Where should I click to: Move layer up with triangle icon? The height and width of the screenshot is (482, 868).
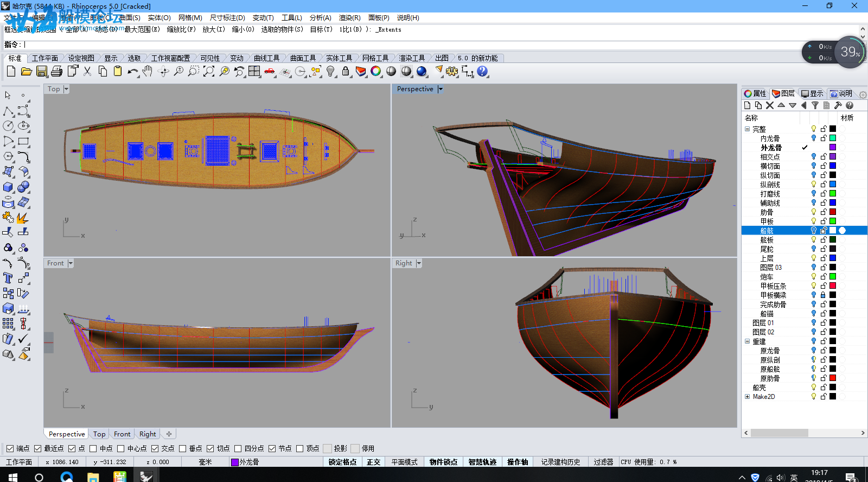pyautogui.click(x=781, y=105)
